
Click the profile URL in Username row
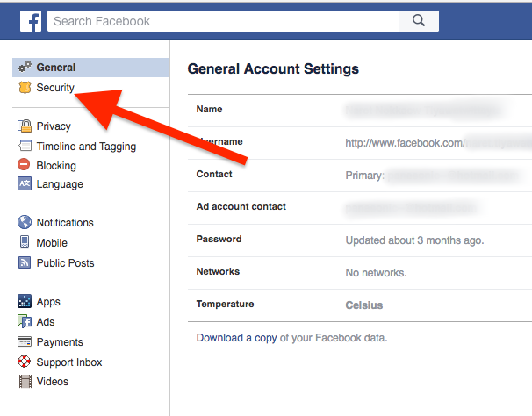point(438,143)
